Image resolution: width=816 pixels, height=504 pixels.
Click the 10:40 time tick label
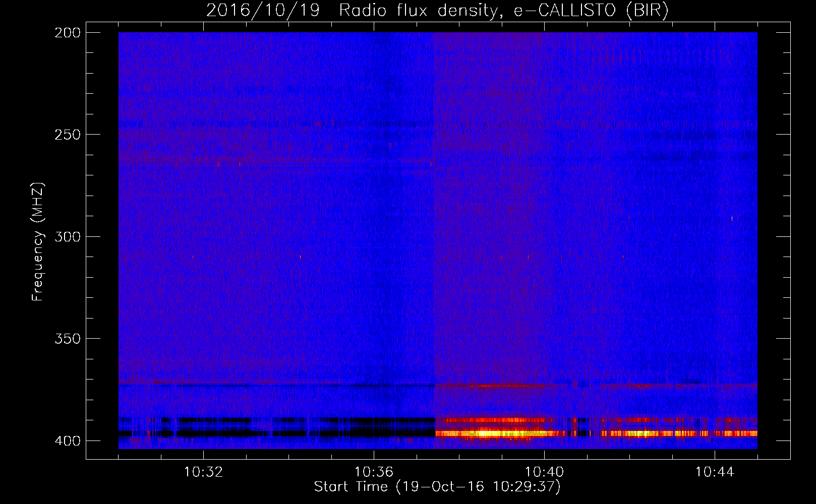(545, 472)
